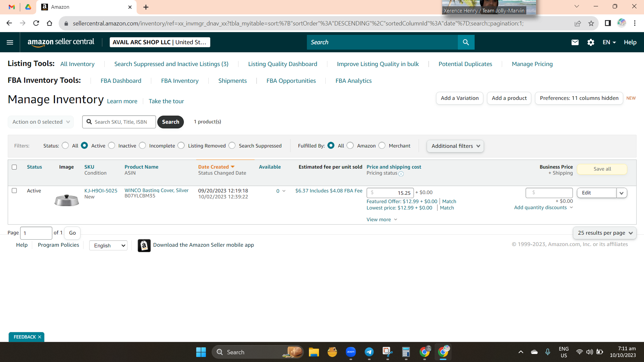Click the Pricing status info icon

(401, 174)
